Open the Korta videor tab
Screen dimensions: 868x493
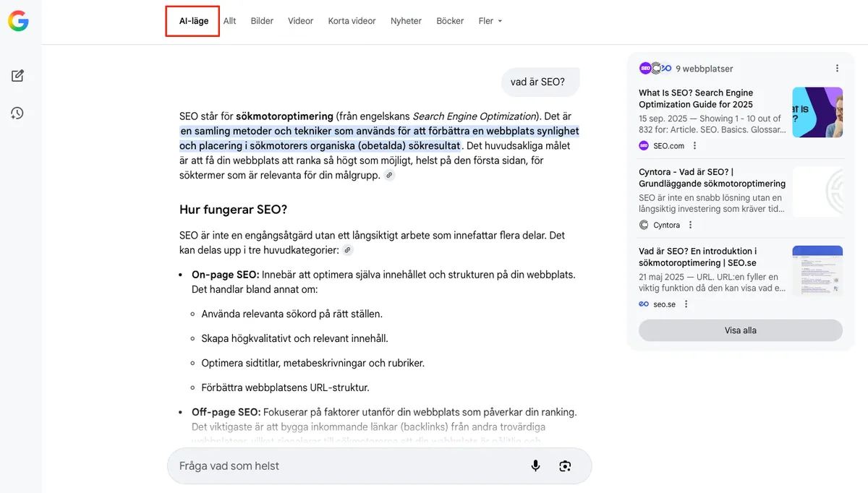pos(352,21)
